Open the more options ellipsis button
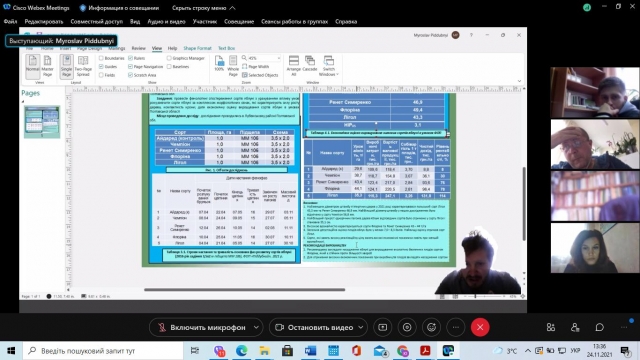Viewport: 640px width, 360px height. pyautogui.click(x=456, y=327)
